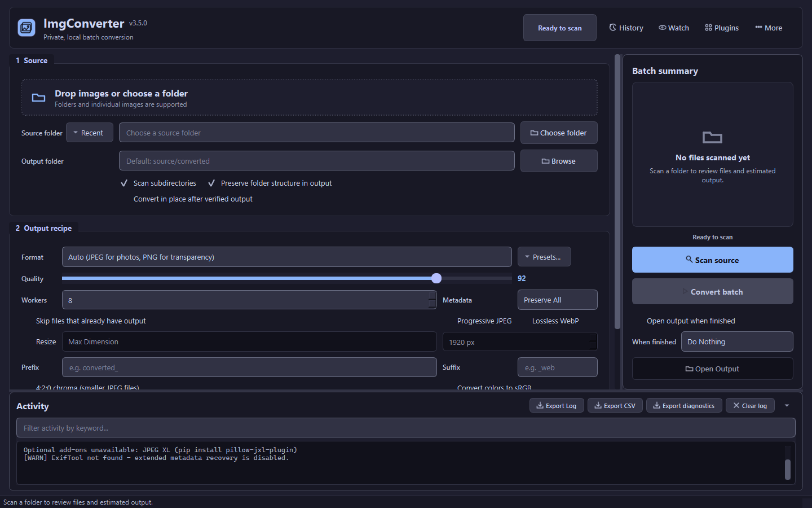Click the quality value '92'
This screenshot has height=508, width=812.
(522, 278)
